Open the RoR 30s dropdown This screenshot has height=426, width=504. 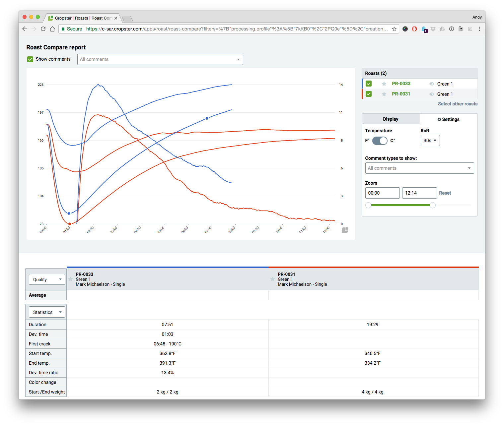[x=430, y=141]
